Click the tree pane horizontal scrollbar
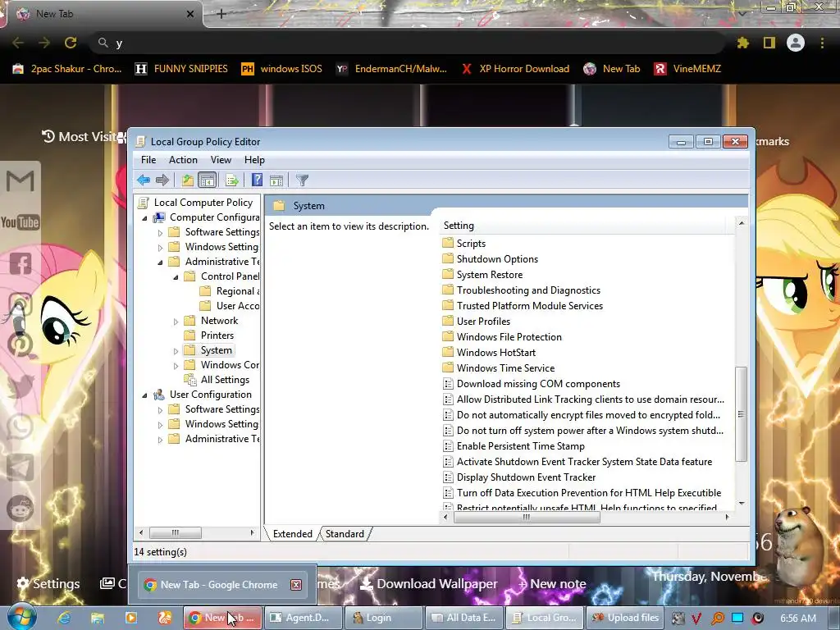 [176, 532]
